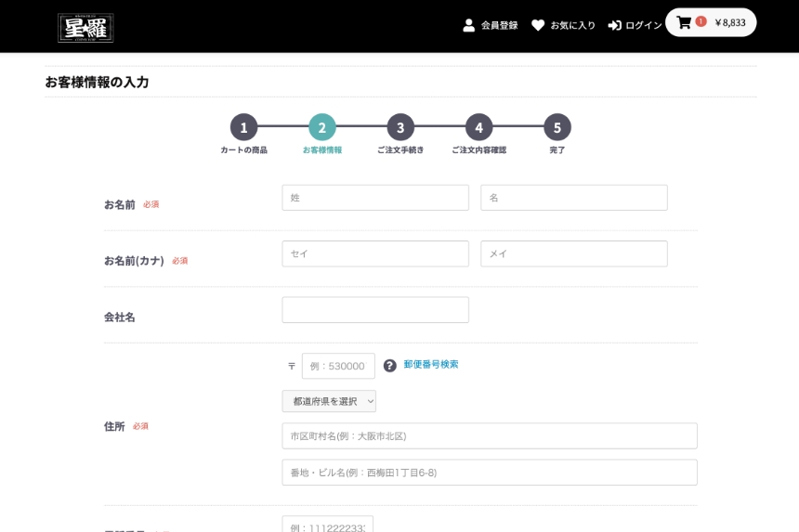Open the 会員登録 link

pyautogui.click(x=499, y=25)
